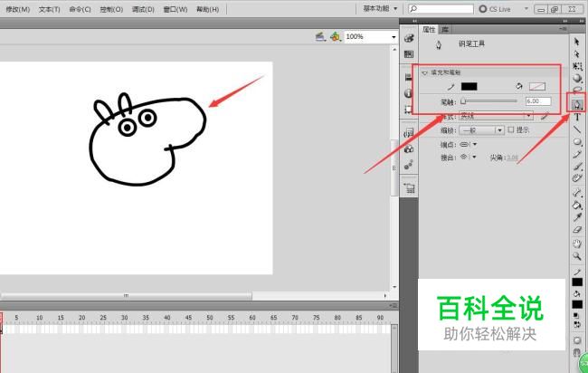Image resolution: width=588 pixels, height=373 pixels.
Task: Click the stroke color swatch in tools panel
Action: click(x=577, y=282)
